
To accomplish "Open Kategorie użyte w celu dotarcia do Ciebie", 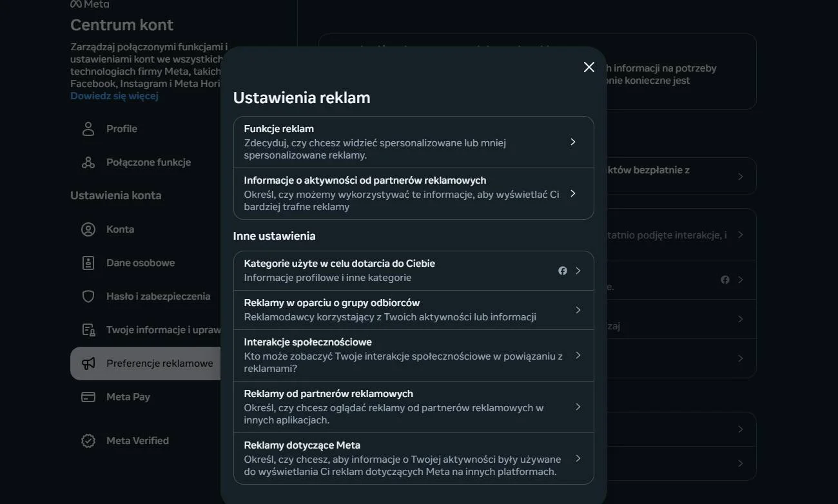I will tap(339, 264).
